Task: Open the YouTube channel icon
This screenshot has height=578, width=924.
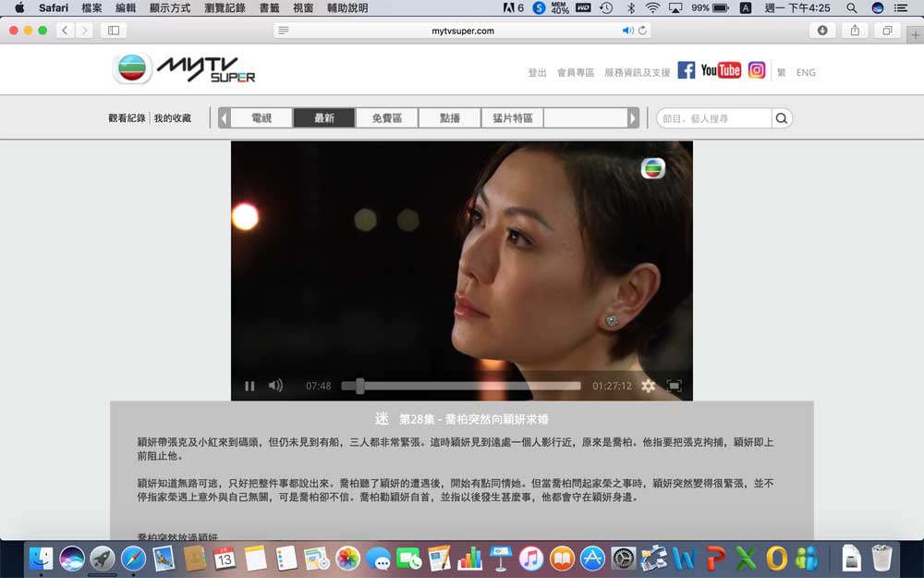Action: coord(721,70)
